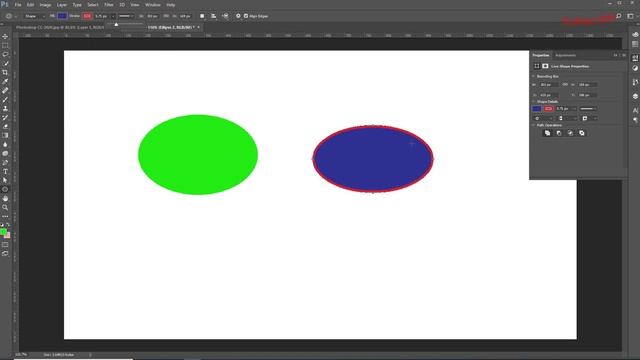This screenshot has height=360, width=640.
Task: Toggle Quick Mask mode
Action: pos(5,244)
